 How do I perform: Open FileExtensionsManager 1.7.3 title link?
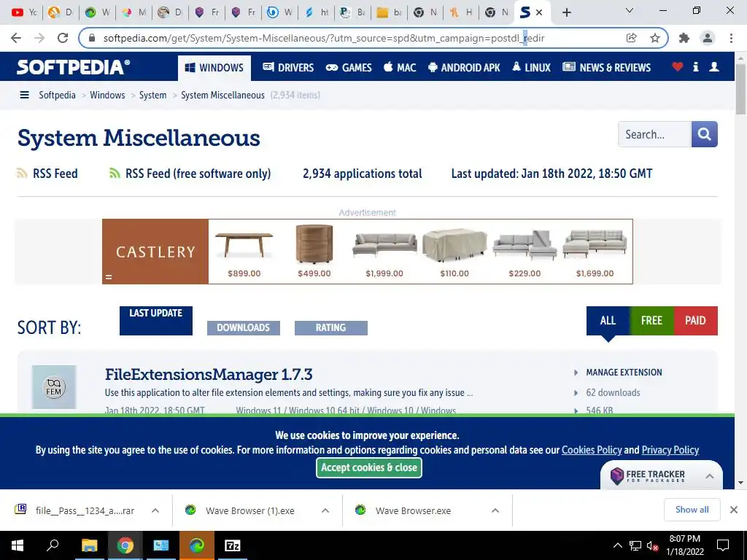point(209,374)
